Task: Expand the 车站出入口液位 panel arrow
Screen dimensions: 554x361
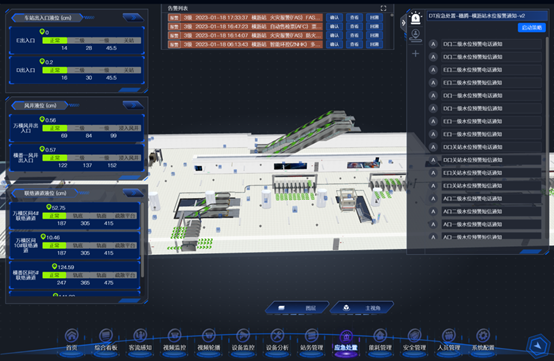Action: tap(133, 17)
